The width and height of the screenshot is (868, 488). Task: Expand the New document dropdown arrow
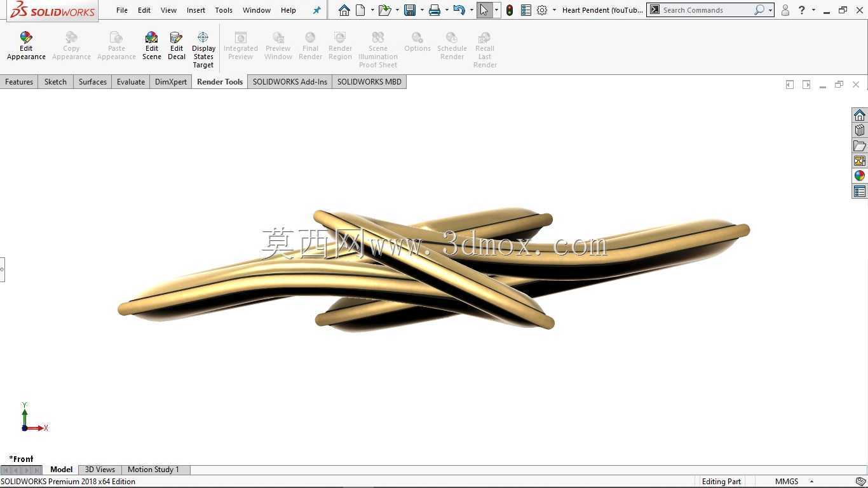tap(372, 10)
